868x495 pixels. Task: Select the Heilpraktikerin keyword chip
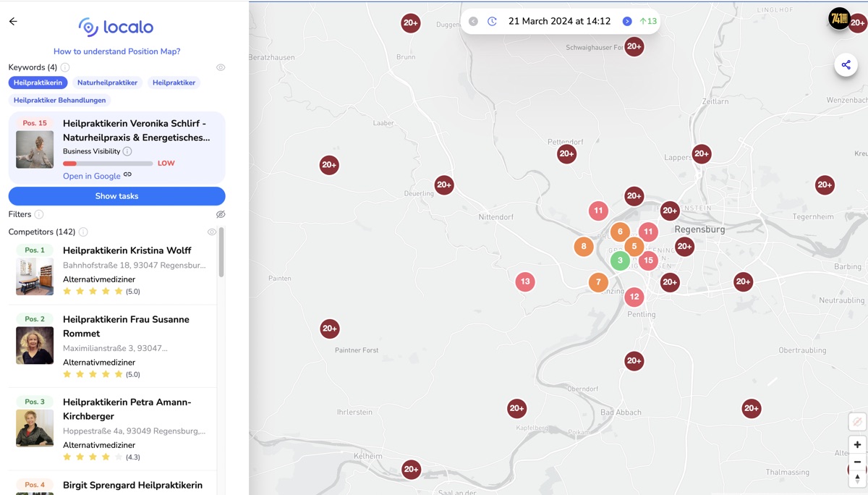(38, 82)
